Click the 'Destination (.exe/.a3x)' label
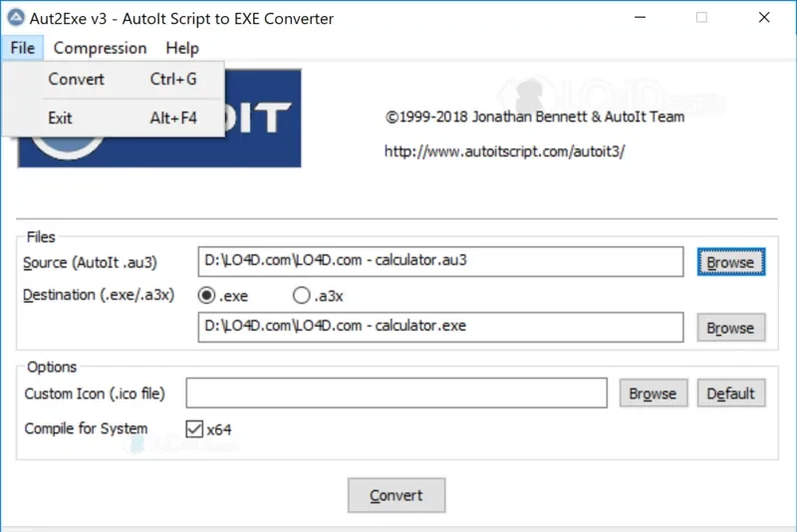Image resolution: width=797 pixels, height=532 pixels. pos(99,295)
